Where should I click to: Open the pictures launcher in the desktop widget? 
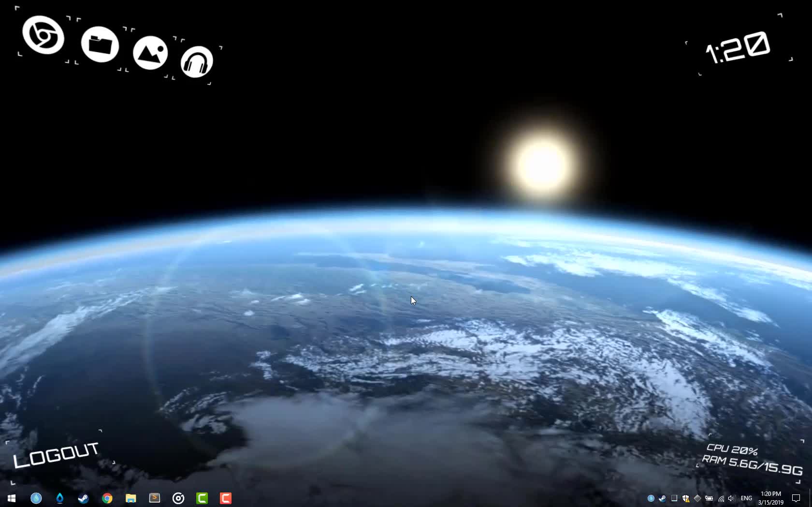pos(150,53)
